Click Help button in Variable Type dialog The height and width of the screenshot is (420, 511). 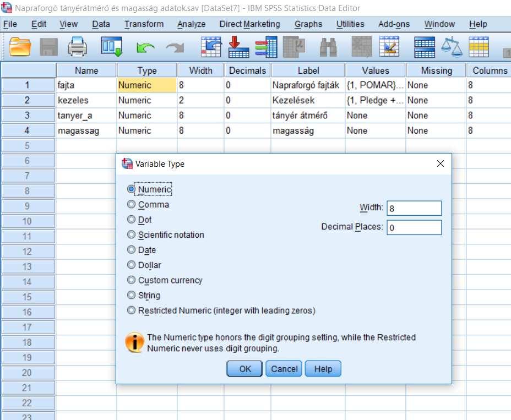point(323,369)
